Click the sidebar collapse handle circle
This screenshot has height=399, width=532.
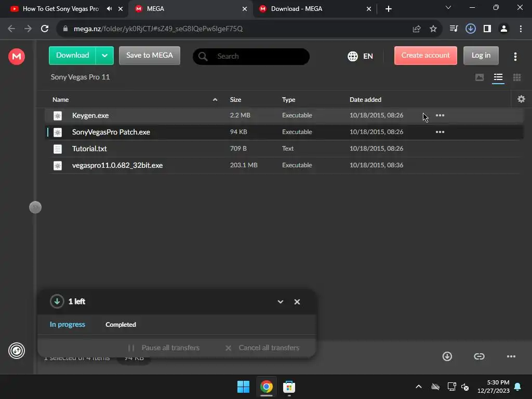[35, 207]
